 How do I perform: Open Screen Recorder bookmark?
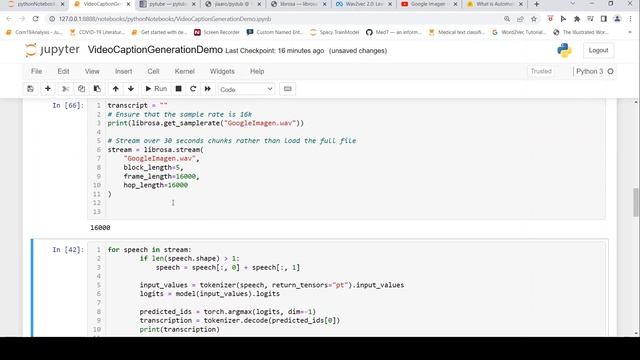217,32
